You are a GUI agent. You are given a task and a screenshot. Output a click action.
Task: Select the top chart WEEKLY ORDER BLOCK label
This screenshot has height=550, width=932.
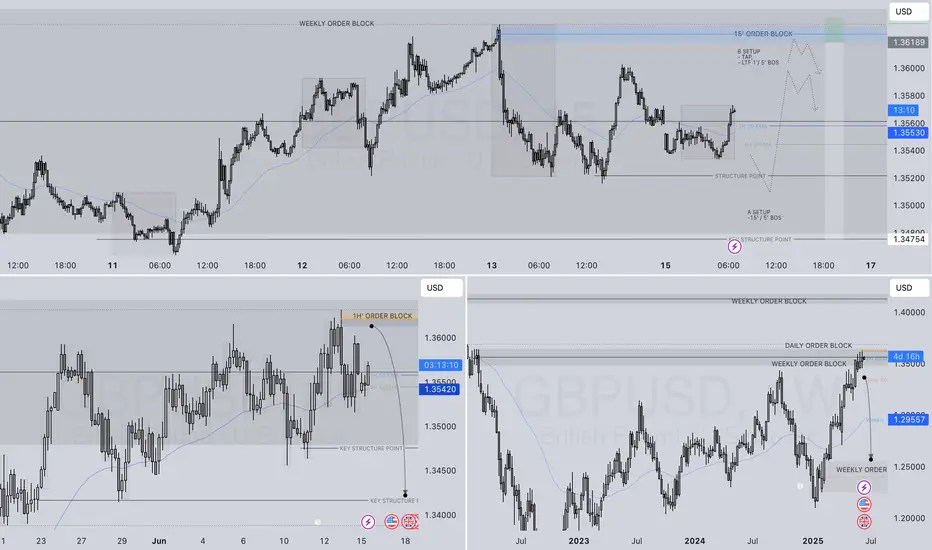point(336,24)
